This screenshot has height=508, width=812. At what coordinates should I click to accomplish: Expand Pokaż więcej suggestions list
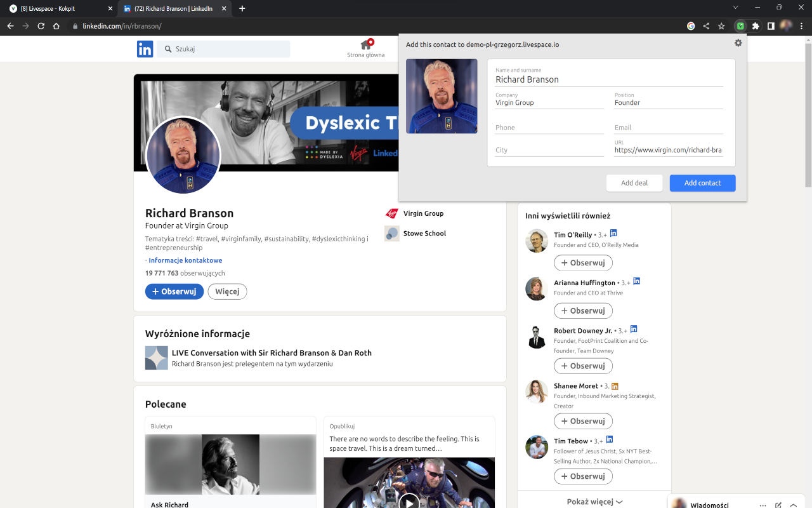click(594, 502)
